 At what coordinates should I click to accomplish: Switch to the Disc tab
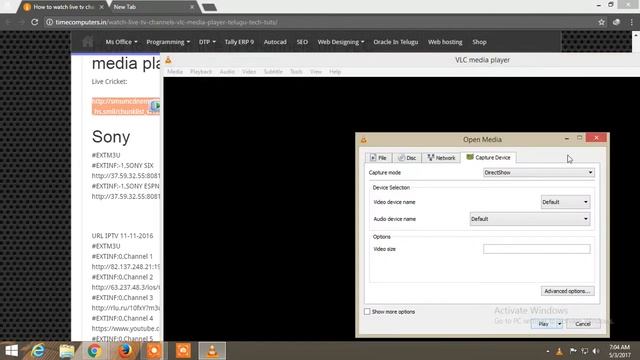[407, 158]
